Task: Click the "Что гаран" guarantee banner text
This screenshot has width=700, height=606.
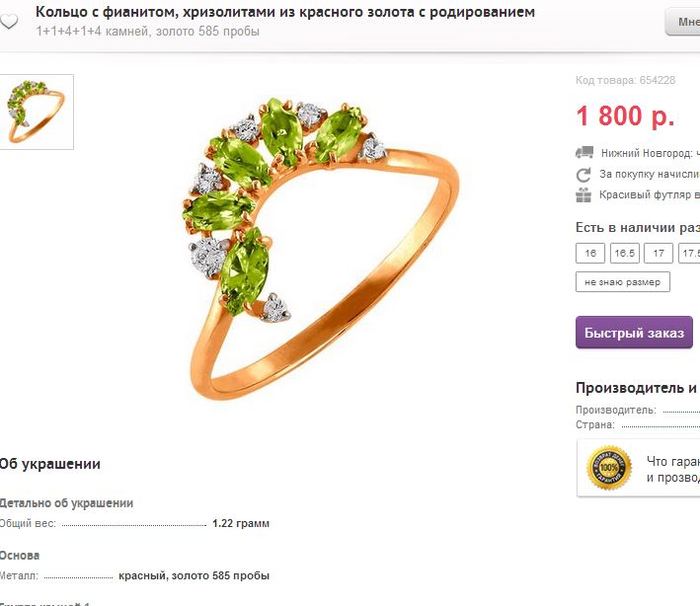Action: pyautogui.click(x=672, y=469)
